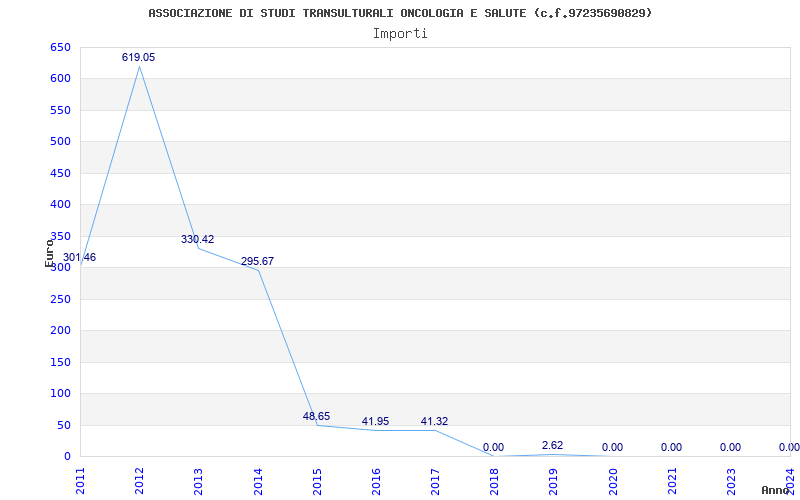This screenshot has height=500, width=800.
Task: Click the 619.05 data label at 2012
Action: pos(138,58)
